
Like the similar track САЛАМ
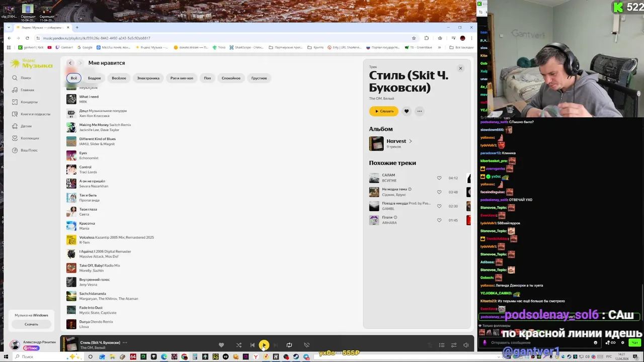point(439,178)
